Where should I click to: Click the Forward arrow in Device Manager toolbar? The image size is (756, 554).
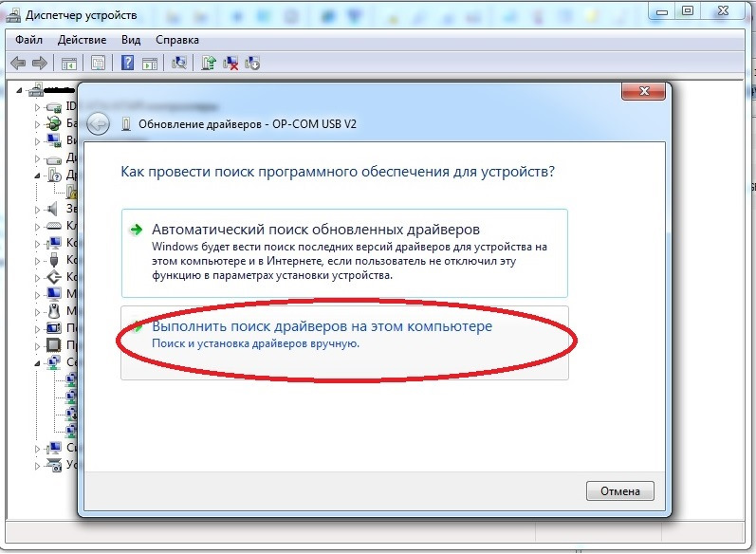[x=39, y=64]
